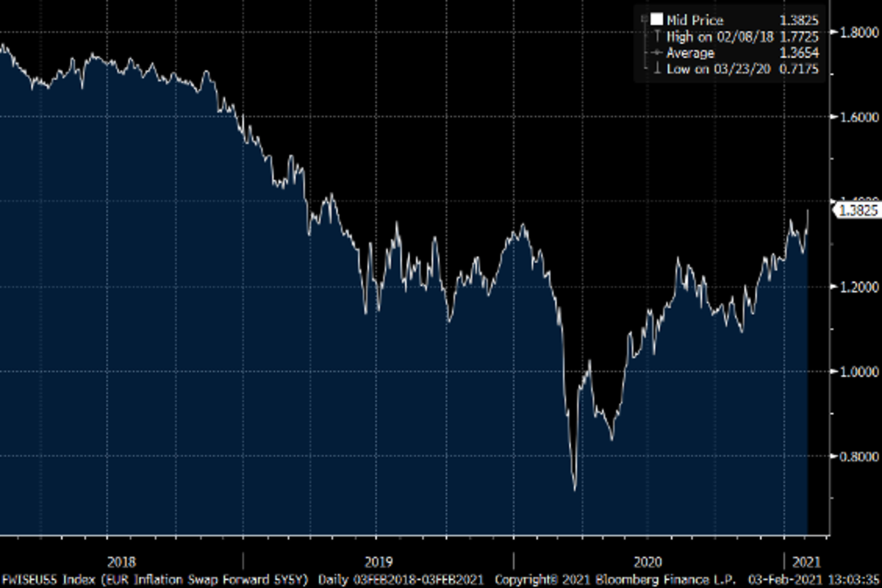Click the 2019 label on time axis
The height and width of the screenshot is (588, 882).
click(x=376, y=561)
